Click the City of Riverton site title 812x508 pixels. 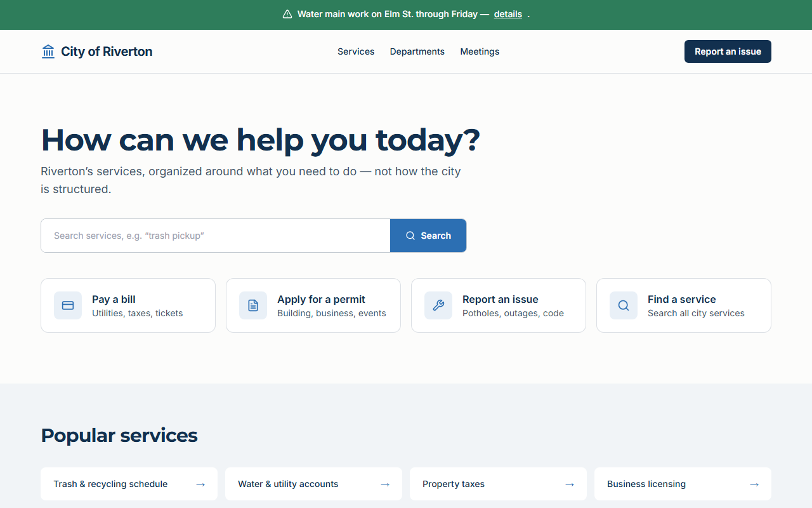[x=107, y=51]
